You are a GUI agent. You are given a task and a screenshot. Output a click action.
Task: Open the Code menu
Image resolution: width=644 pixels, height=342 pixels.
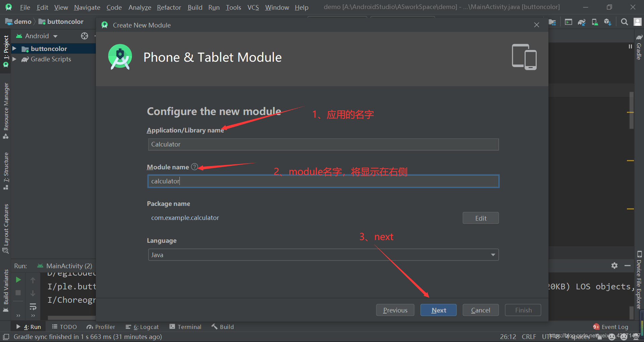(114, 7)
